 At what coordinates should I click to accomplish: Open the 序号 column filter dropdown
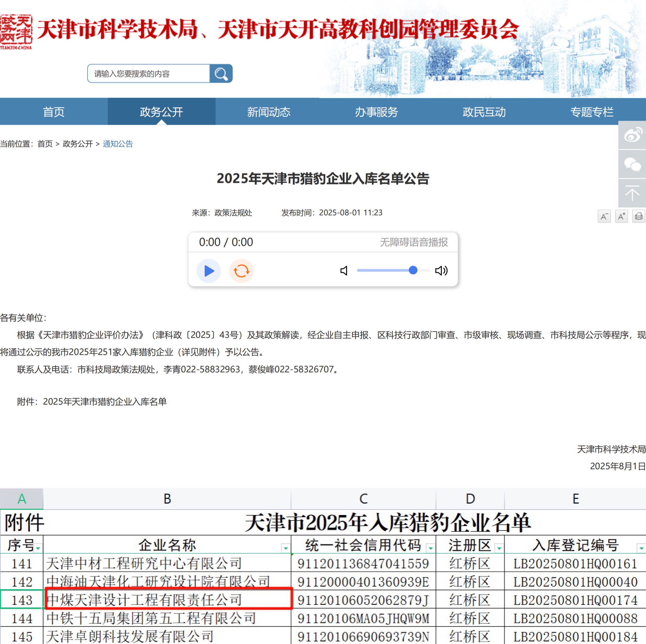point(38,548)
